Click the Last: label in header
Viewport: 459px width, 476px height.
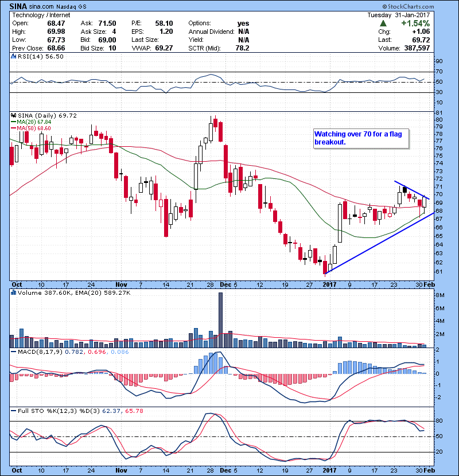click(385, 40)
